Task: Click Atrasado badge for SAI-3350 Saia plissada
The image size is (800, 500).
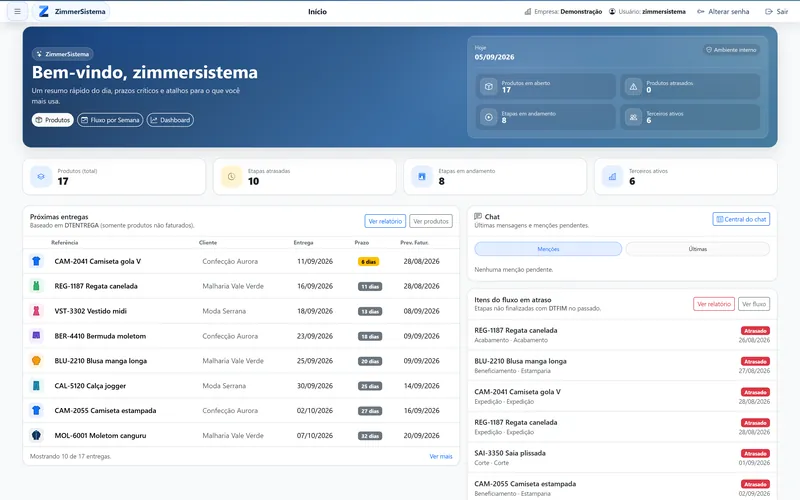Action: (755, 453)
